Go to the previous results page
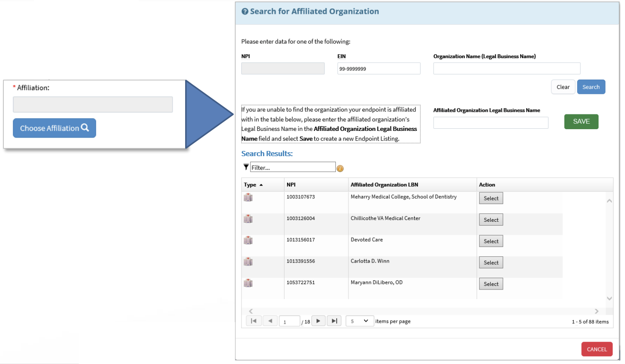The image size is (625, 364). point(270,320)
